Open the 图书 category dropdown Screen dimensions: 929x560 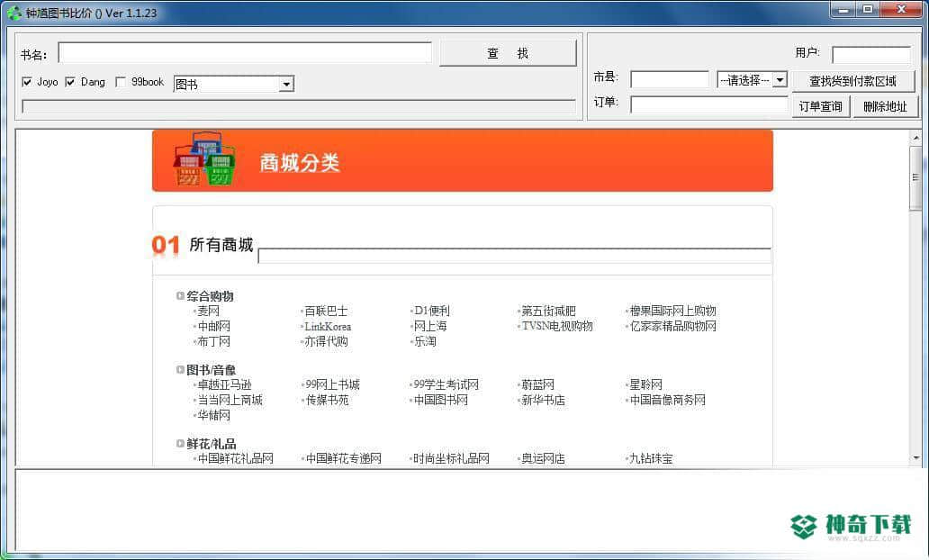click(286, 84)
